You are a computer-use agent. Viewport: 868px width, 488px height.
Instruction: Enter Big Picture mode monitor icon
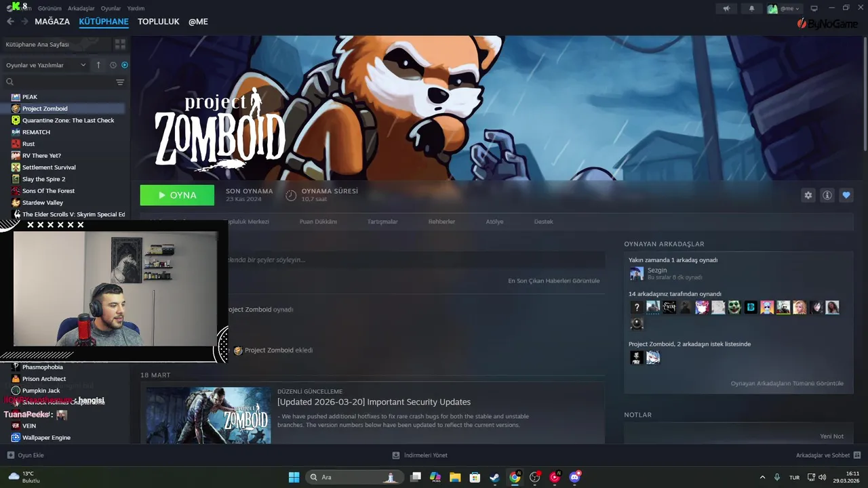tap(814, 9)
